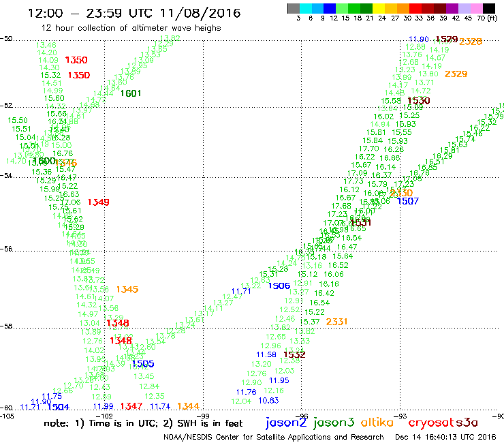Click the longitude axis label '-102'
Viewport: 504px width, 443px height.
tap(104, 416)
